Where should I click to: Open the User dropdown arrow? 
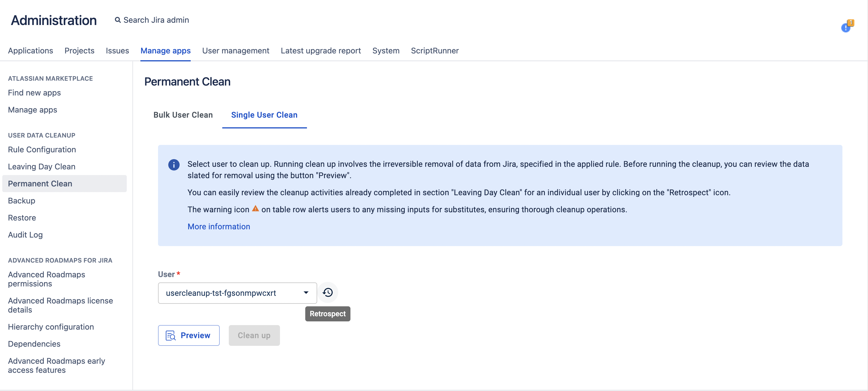(306, 293)
